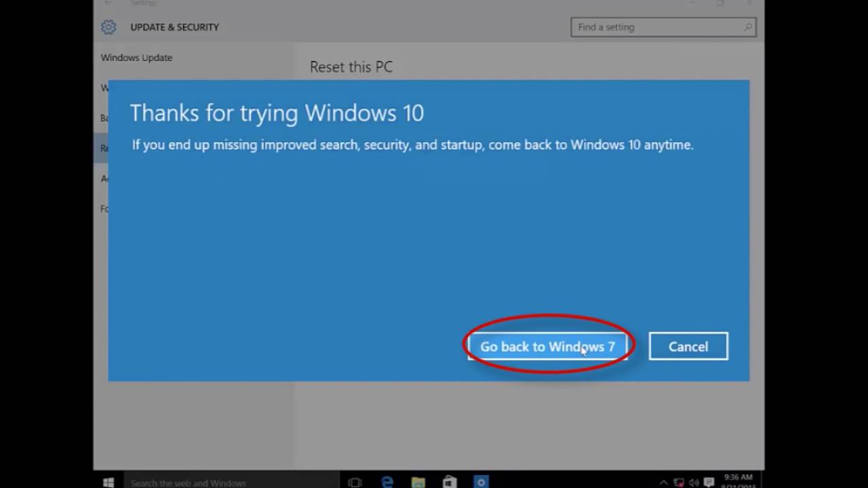Image resolution: width=868 pixels, height=488 pixels.
Task: Open the Windows Start menu
Action: coord(108,483)
